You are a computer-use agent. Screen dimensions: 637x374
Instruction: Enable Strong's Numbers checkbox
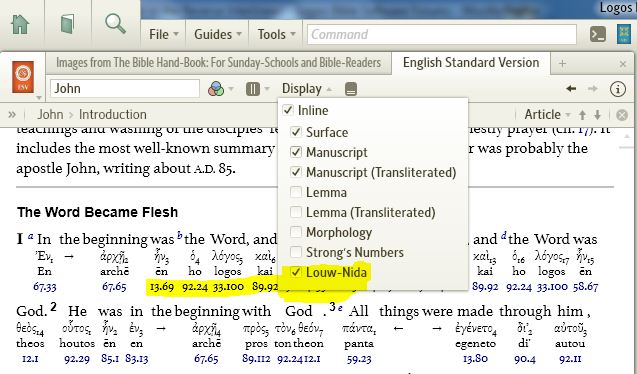(296, 252)
